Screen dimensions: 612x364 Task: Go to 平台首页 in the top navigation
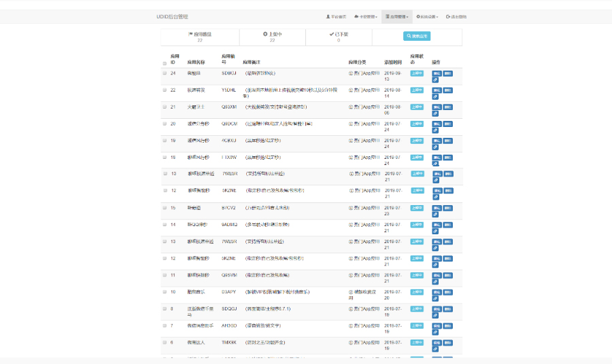(x=337, y=16)
